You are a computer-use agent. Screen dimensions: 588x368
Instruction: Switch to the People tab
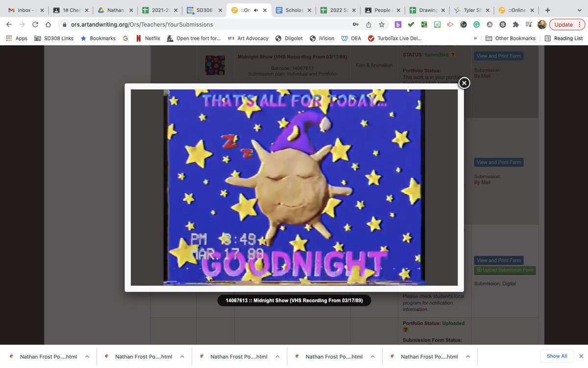click(382, 10)
